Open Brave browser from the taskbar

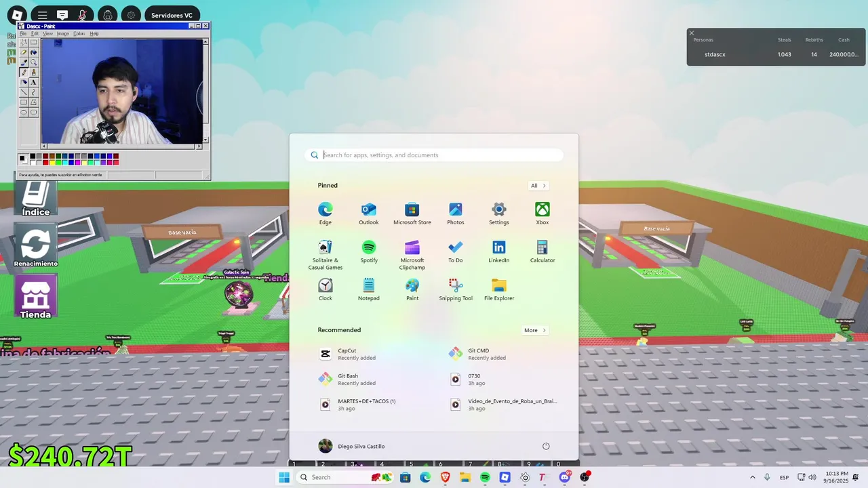(446, 477)
